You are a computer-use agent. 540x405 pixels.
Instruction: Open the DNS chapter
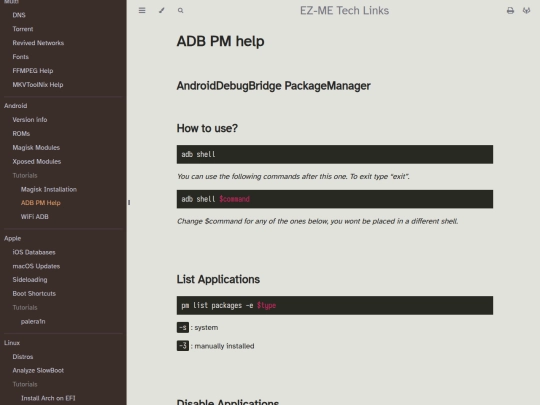(19, 15)
